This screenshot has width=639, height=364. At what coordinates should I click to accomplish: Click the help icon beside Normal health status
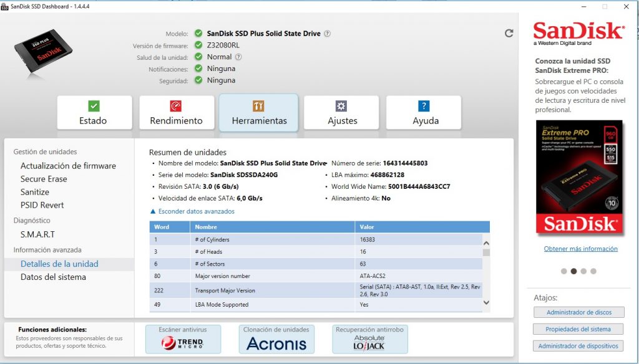pyautogui.click(x=238, y=57)
